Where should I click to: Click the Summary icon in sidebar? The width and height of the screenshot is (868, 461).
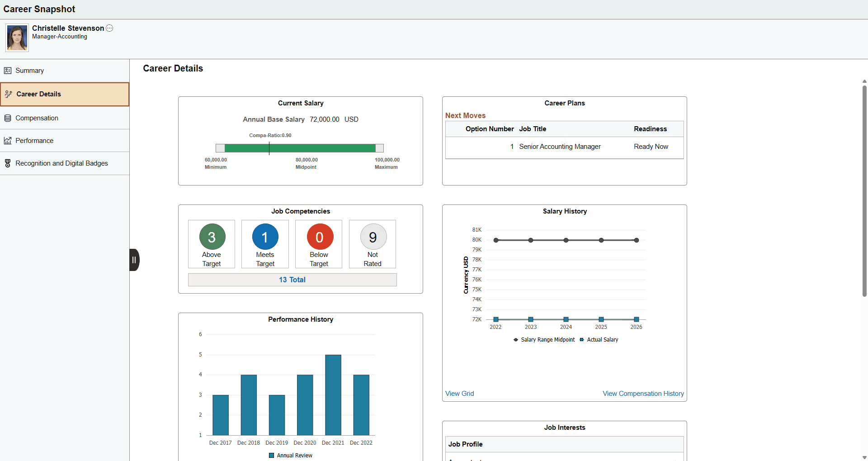[8, 71]
